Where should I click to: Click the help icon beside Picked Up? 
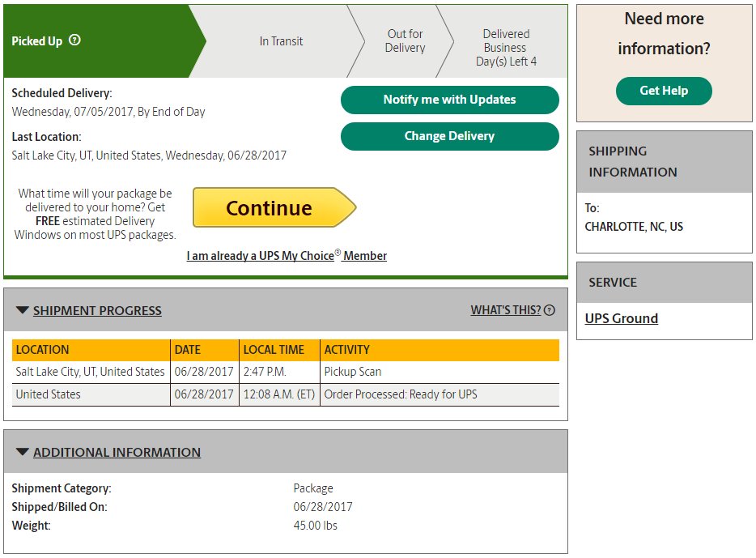74,40
